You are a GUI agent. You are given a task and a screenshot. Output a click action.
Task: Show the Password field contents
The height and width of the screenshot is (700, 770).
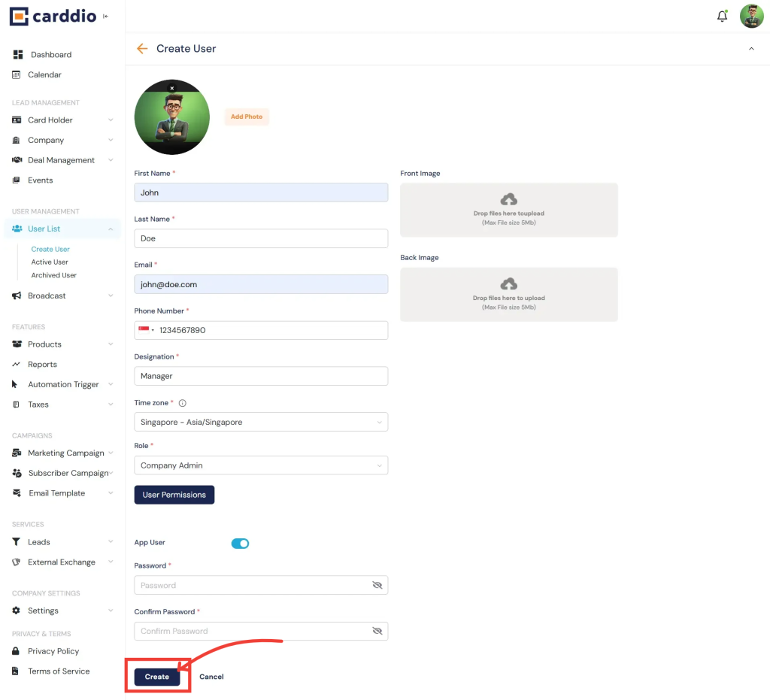(x=377, y=585)
